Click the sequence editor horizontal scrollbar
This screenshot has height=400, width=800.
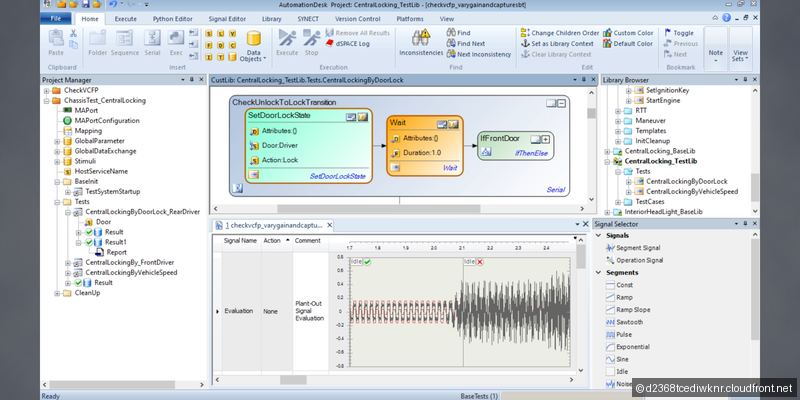pos(378,209)
